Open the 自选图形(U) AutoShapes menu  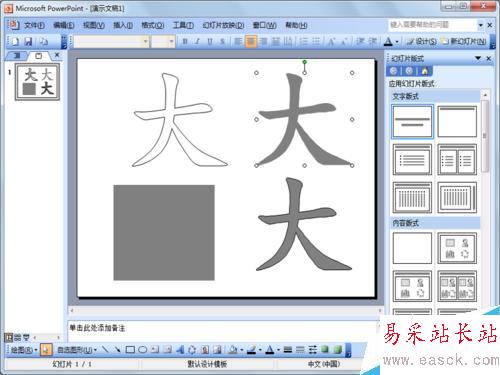tap(77, 350)
